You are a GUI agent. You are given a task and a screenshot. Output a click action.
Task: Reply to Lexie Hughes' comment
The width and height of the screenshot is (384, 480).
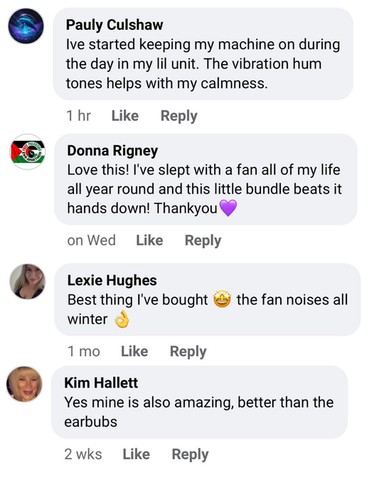tap(188, 352)
